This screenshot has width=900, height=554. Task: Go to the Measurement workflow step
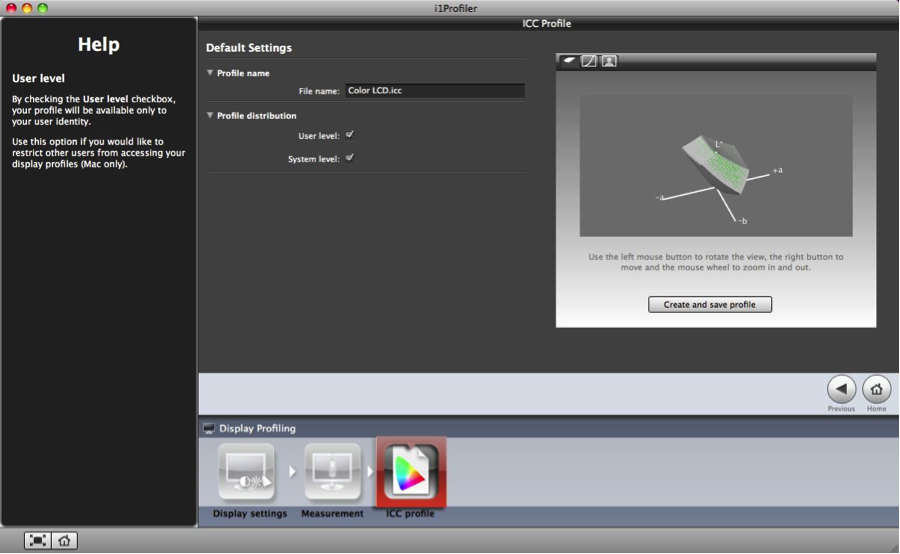[x=332, y=473]
